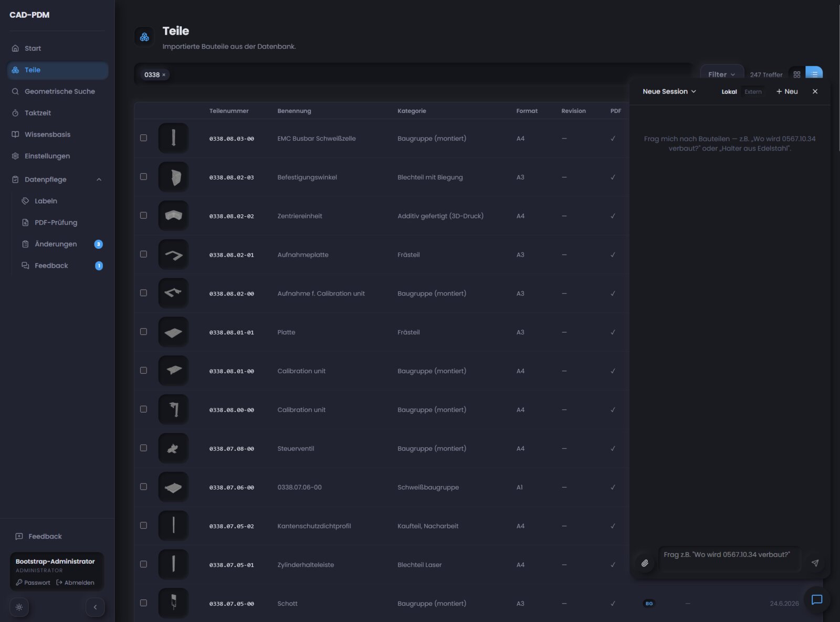The image size is (840, 622).
Task: Close the chat panel
Action: (x=815, y=91)
